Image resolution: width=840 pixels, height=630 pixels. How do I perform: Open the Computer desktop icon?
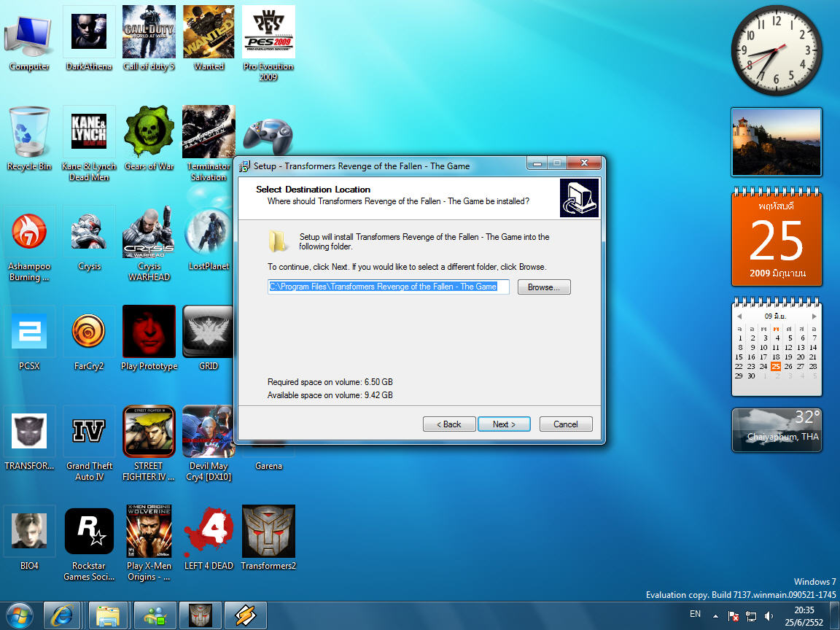coord(29,39)
